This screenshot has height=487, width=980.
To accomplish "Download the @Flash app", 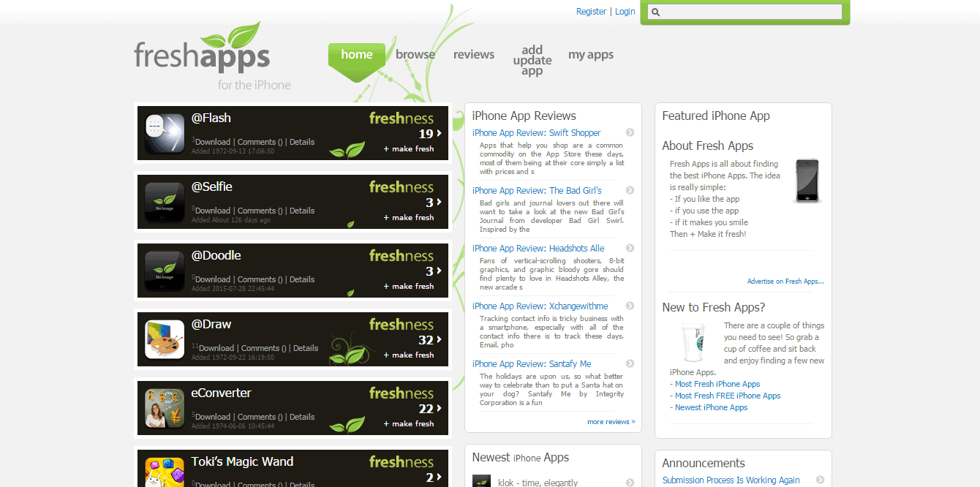I will [213, 142].
